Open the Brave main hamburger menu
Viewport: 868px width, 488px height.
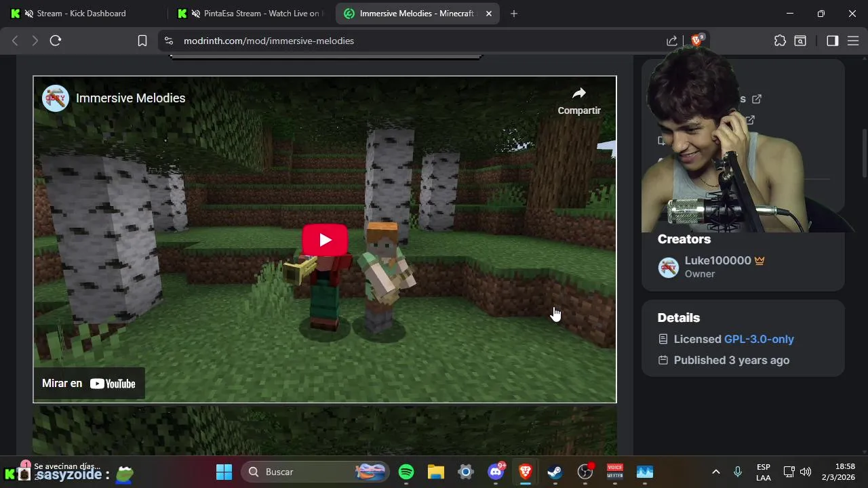pyautogui.click(x=853, y=41)
